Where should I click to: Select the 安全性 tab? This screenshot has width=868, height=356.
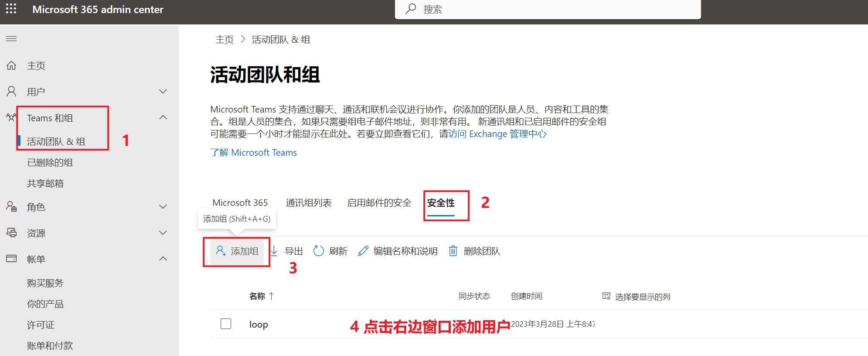coord(441,203)
